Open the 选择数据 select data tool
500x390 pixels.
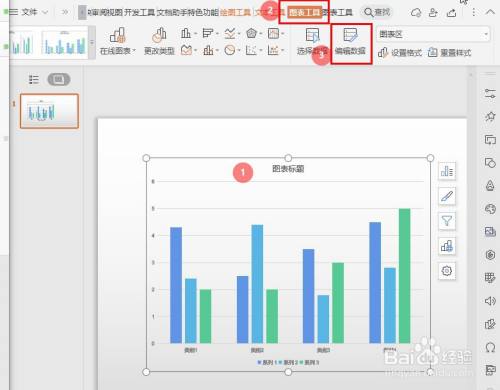pos(312,41)
